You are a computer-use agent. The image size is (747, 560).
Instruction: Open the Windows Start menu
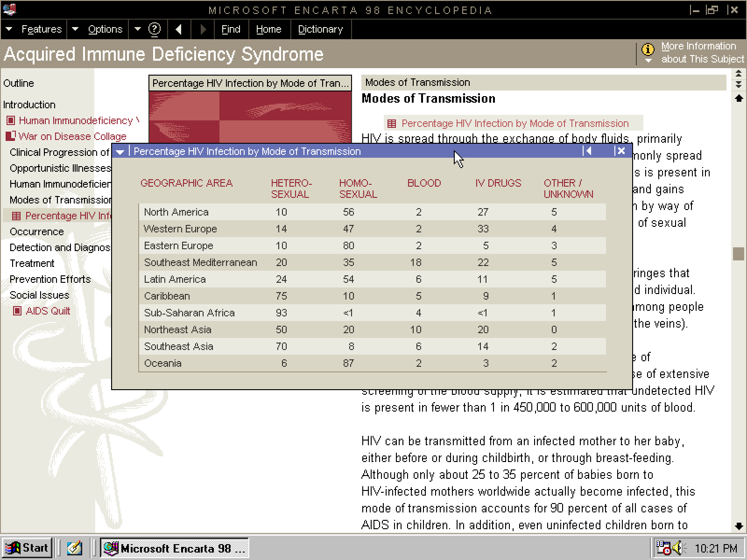pos(27,548)
